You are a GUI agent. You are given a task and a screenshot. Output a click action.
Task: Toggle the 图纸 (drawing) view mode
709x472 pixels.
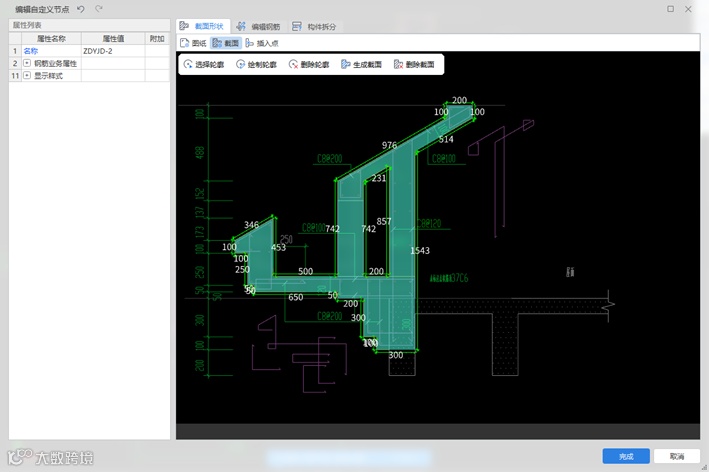(193, 43)
